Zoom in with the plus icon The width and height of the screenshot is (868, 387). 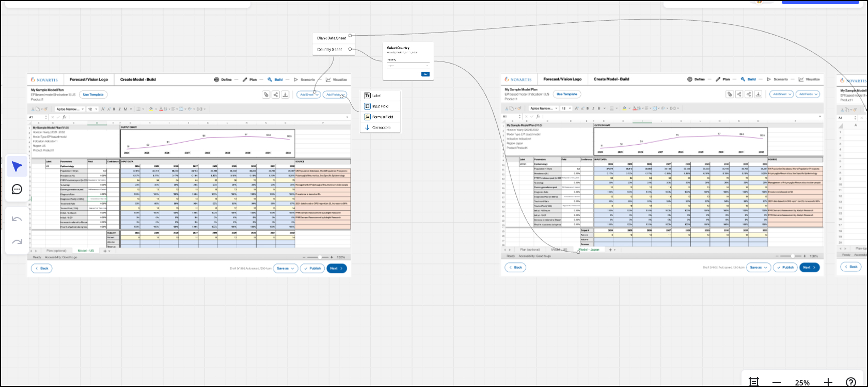(x=828, y=382)
